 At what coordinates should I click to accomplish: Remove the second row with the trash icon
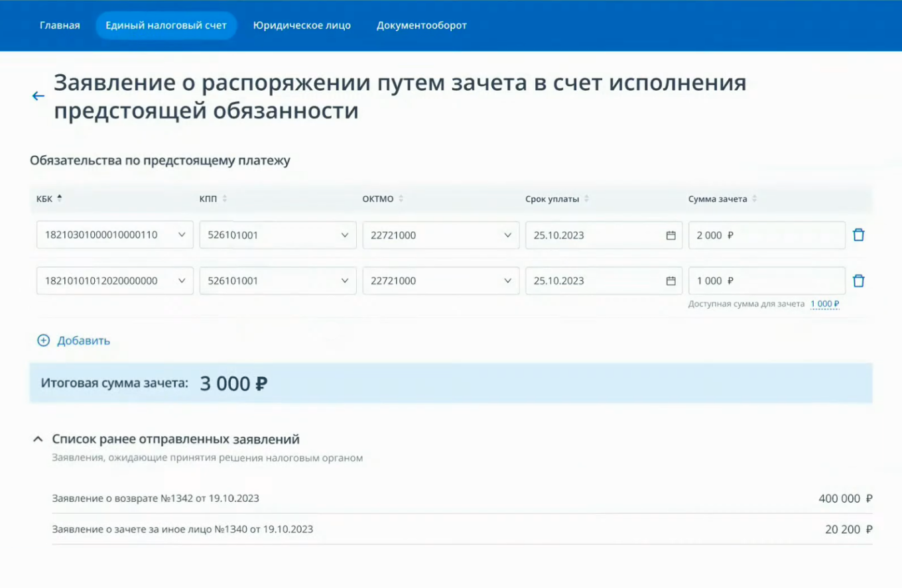859,280
